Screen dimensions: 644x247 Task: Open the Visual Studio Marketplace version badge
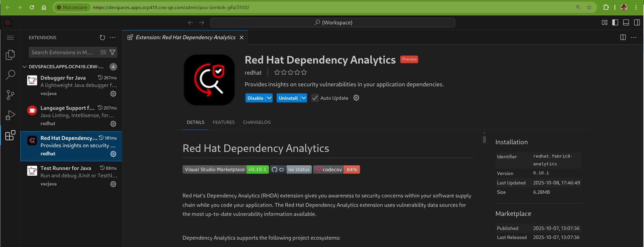coord(226,170)
